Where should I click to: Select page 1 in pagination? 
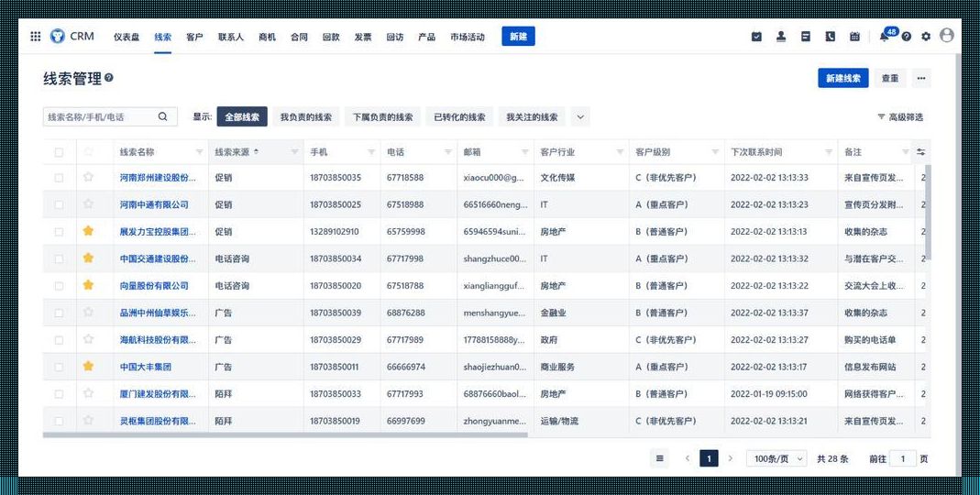coord(709,458)
